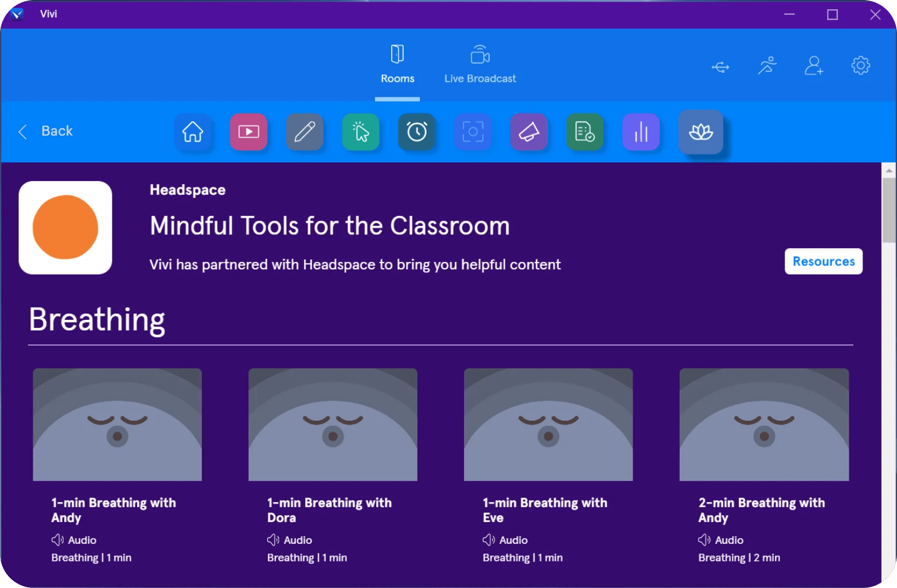Select the lotus wellbeing tool
Screen dimensions: 897x588
[x=700, y=132]
